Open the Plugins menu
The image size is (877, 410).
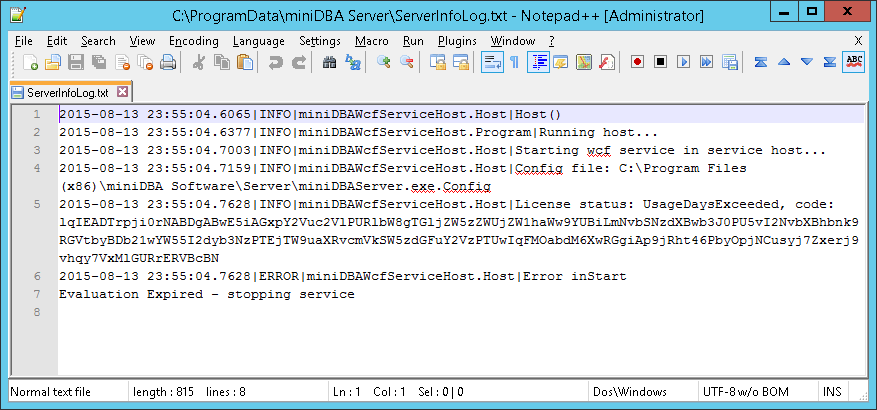coord(457,41)
